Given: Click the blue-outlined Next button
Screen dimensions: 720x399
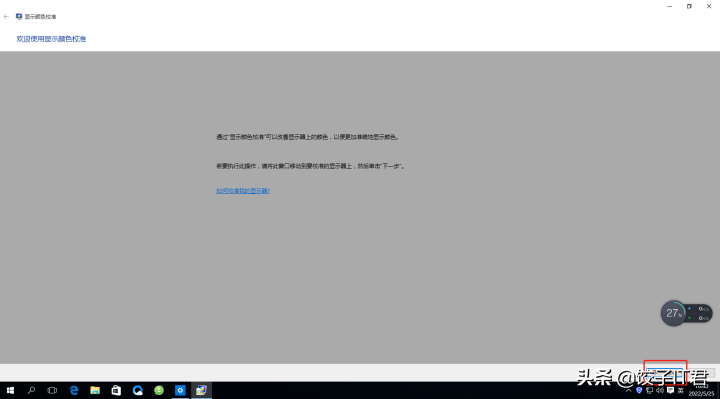Looking at the screenshot, I should pos(665,371).
